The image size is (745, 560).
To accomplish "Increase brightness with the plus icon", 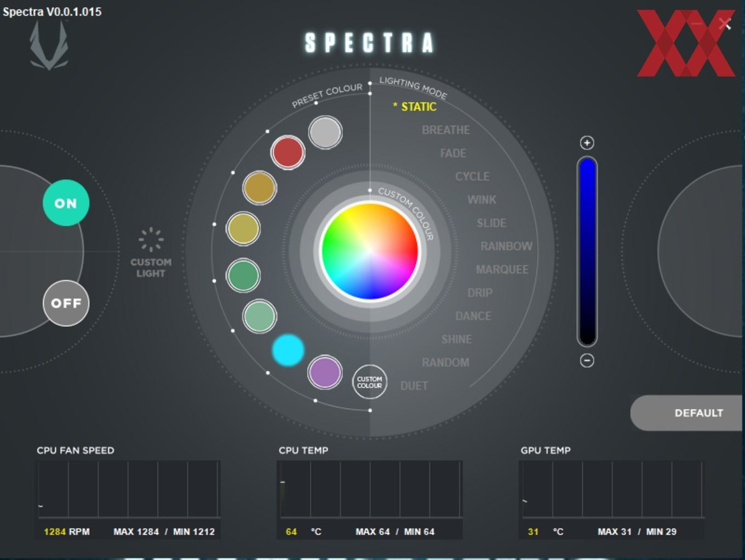I will coord(587,143).
